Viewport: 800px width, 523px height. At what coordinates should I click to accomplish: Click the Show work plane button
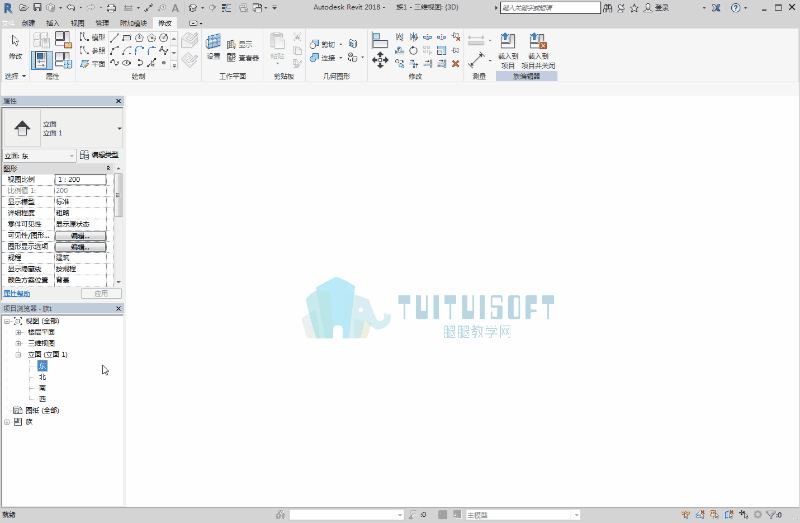click(x=240, y=44)
